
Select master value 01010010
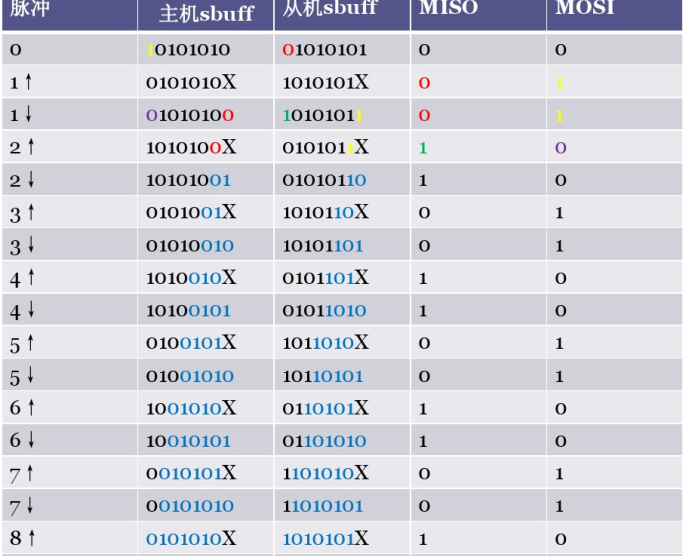pos(190,246)
